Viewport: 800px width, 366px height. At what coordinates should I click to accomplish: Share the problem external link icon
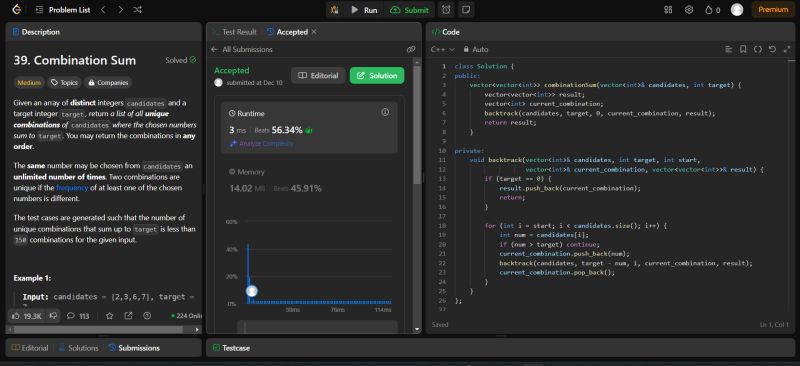click(128, 316)
